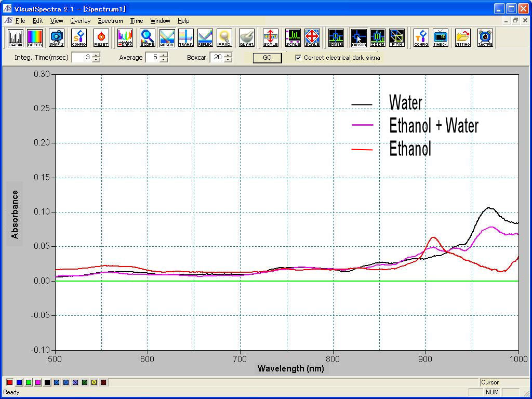Select ABSOR. absorbance mode
The width and height of the screenshot is (532, 399).
coord(167,37)
